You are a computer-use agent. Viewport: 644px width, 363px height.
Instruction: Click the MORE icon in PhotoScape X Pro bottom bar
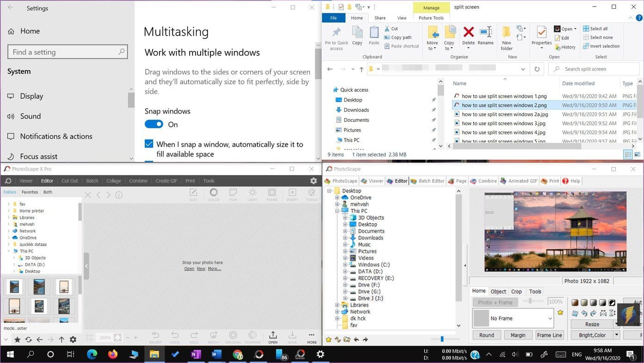312,337
